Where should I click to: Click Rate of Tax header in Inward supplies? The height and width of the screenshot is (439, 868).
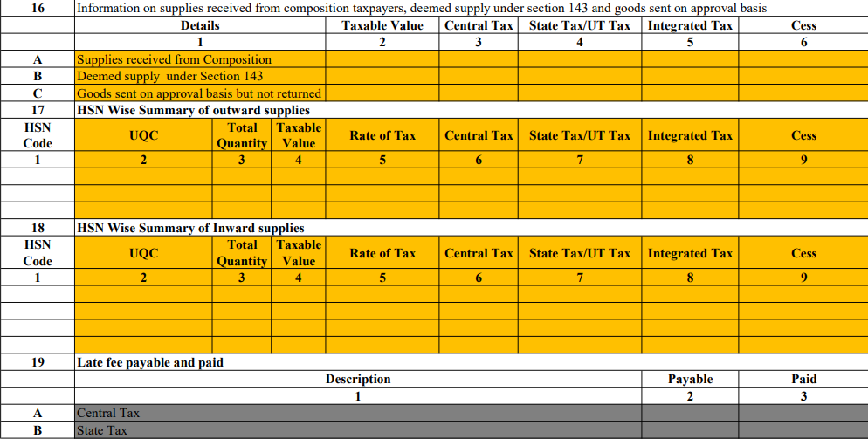point(382,254)
